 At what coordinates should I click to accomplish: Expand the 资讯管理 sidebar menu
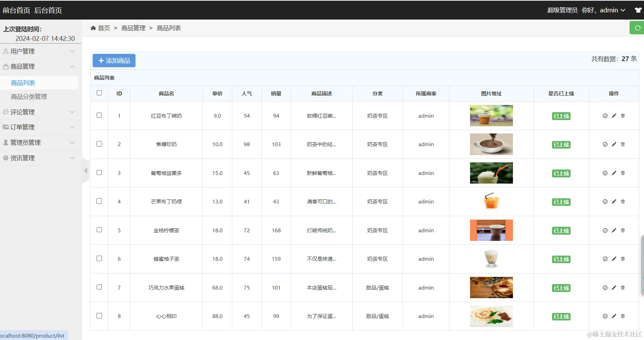41,158
